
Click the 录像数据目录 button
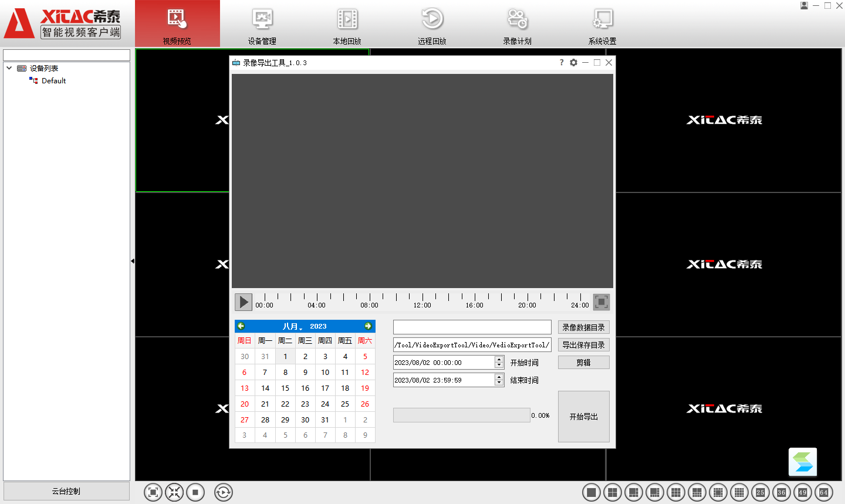(x=583, y=327)
